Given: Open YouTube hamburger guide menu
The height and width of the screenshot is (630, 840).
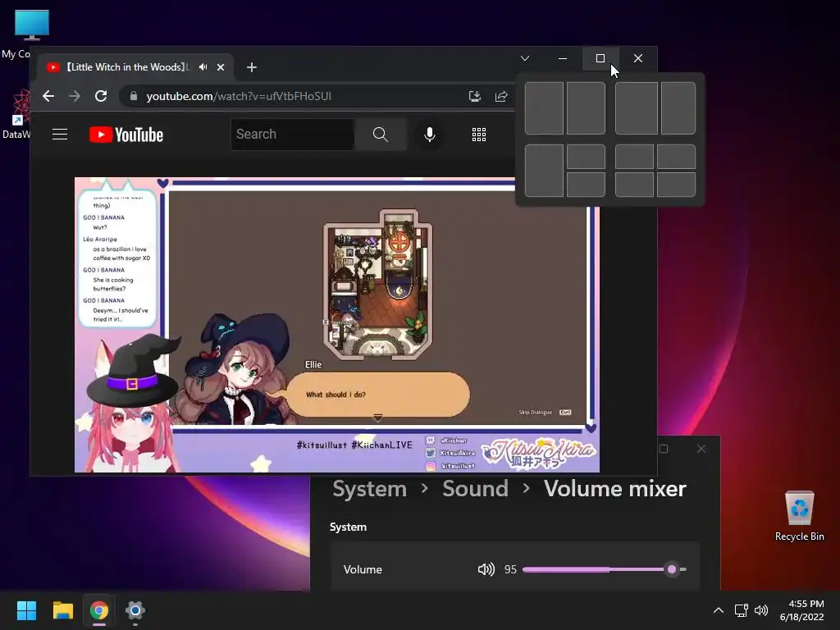Looking at the screenshot, I should click(59, 134).
